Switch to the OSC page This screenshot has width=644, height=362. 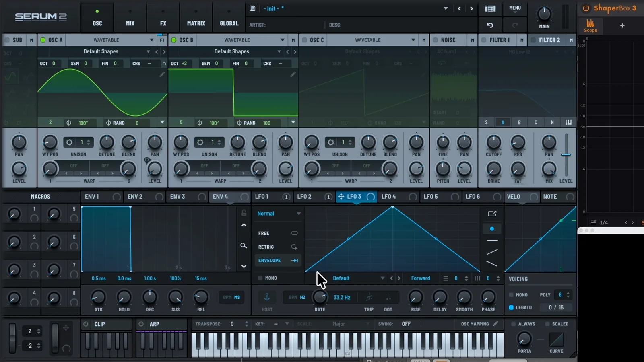[97, 18]
